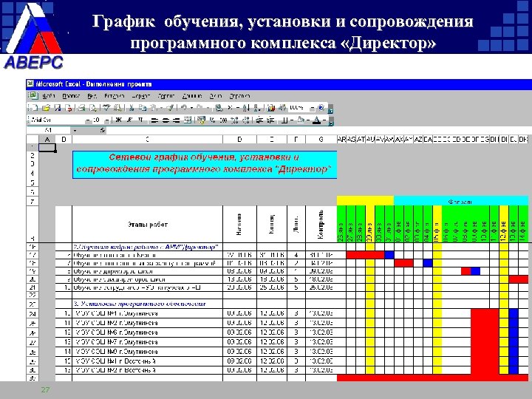532x399 pixels.
Task: Apply percent style icon
Action: [212, 120]
